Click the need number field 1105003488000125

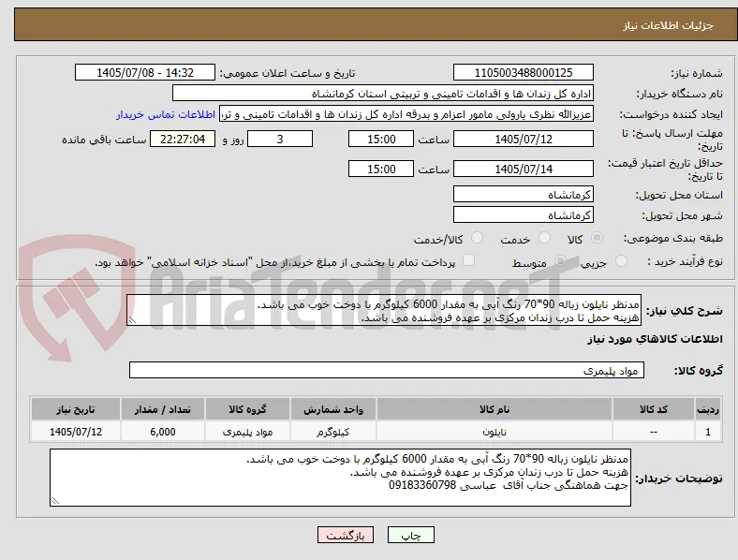(x=524, y=72)
